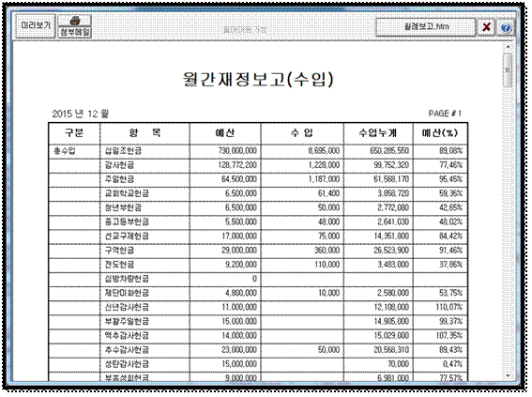The height and width of the screenshot is (397, 532).
Task: Click the 첨부메일 attach mail button
Action: click(x=75, y=32)
